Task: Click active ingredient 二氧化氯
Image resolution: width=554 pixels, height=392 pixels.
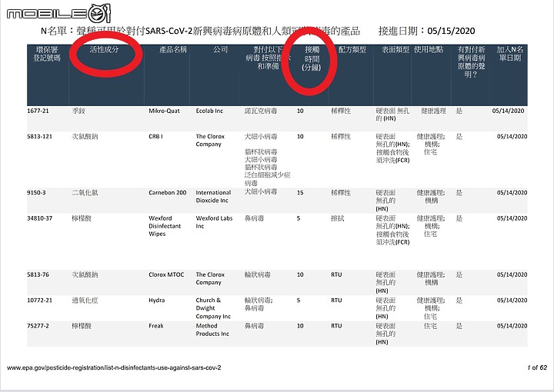Action: [x=85, y=193]
